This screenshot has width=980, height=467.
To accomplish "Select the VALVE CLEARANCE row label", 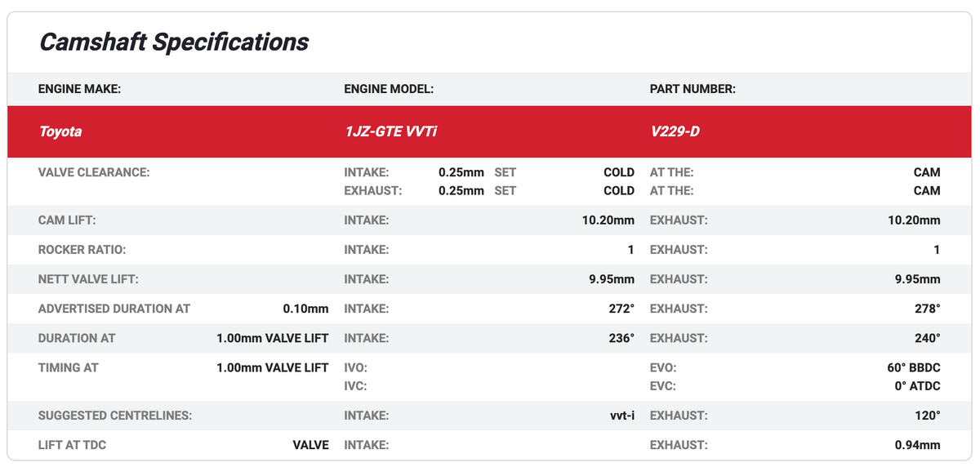I will [x=95, y=172].
